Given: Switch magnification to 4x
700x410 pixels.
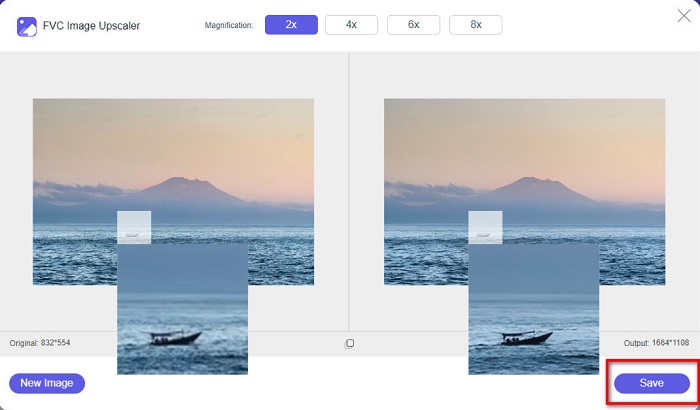Looking at the screenshot, I should [x=351, y=25].
